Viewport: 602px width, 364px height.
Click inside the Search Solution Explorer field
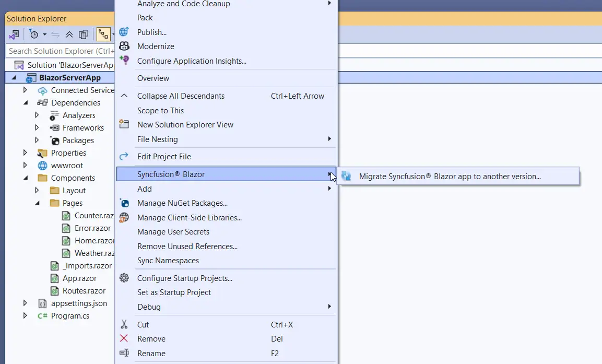(x=57, y=51)
